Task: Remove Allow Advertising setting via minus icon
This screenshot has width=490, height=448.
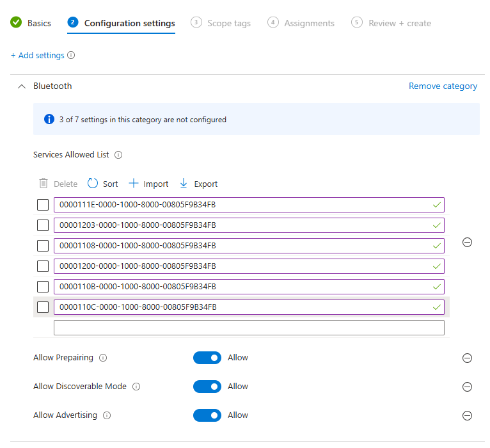Action: coord(467,415)
